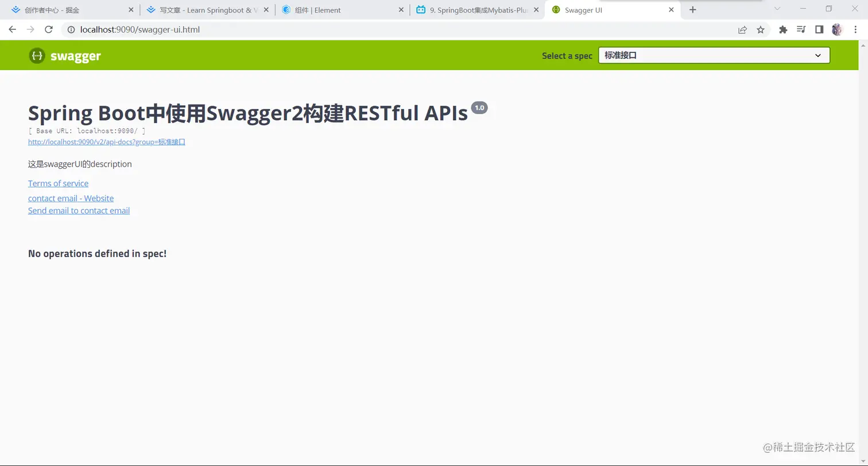Open the api-docs?group=标准接口 link
Viewport: 868px width, 466px height.
[x=107, y=142]
